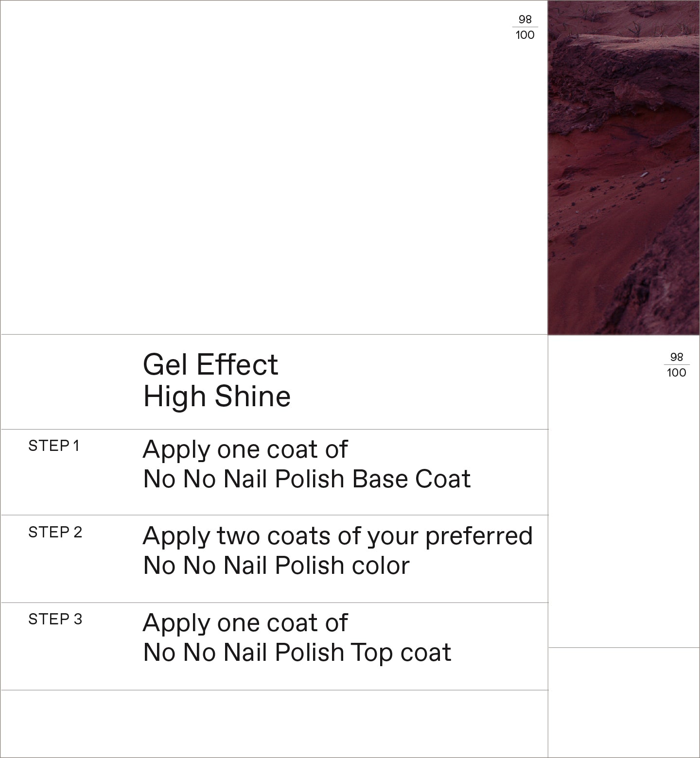700x758 pixels.
Task: Click "Apply one coat of" in Step 3
Action: tap(245, 623)
